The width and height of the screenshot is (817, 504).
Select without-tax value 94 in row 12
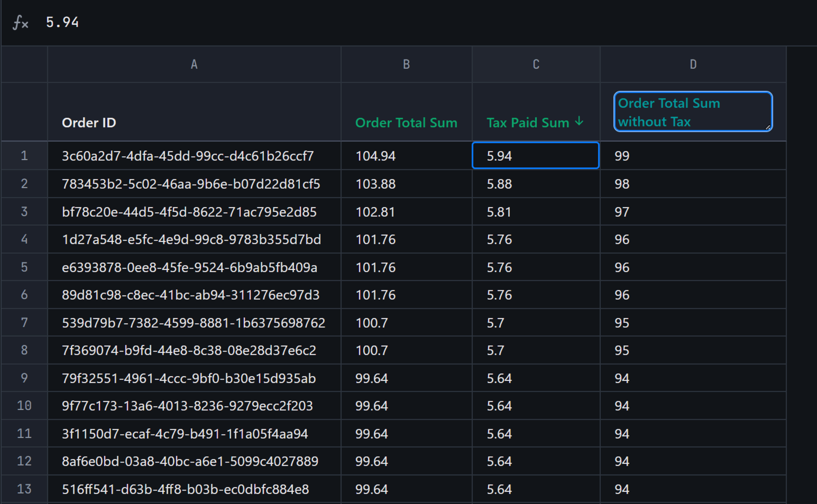[x=693, y=462]
